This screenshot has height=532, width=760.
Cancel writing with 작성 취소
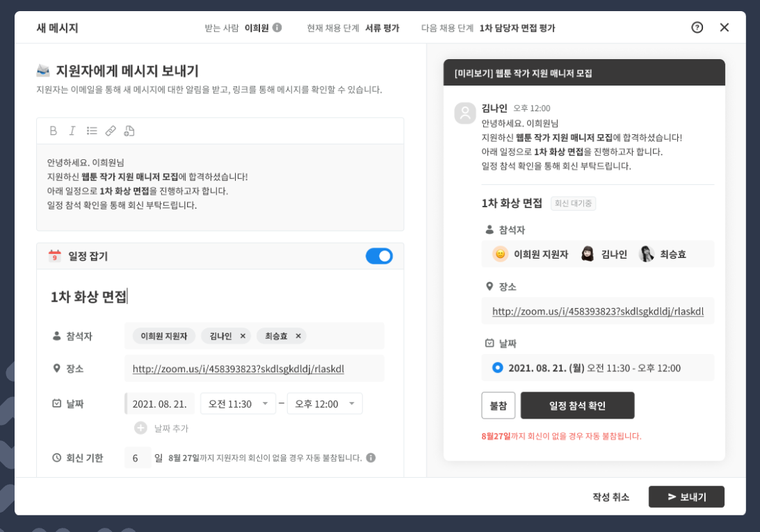tap(611, 497)
